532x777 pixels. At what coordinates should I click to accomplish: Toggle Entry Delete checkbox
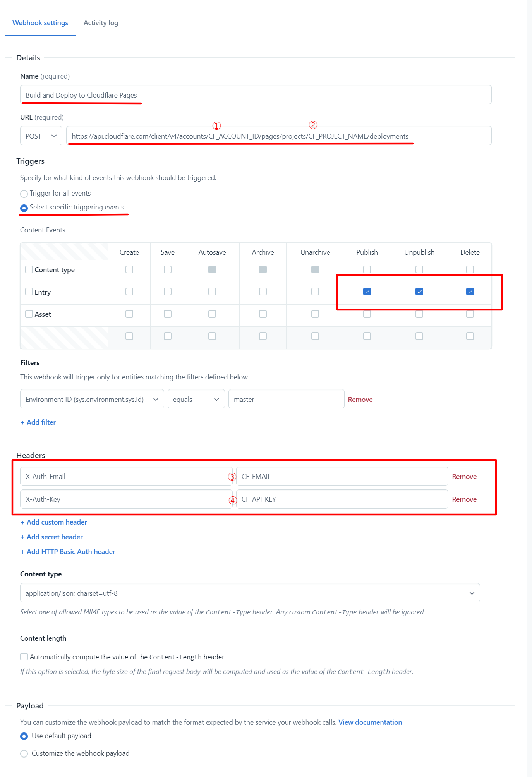pyautogui.click(x=470, y=292)
